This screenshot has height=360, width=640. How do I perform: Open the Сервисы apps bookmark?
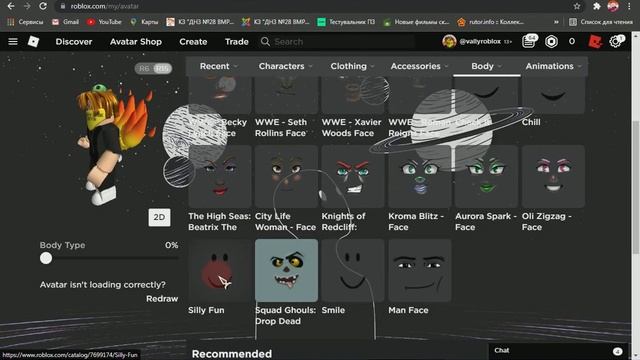tap(25, 22)
